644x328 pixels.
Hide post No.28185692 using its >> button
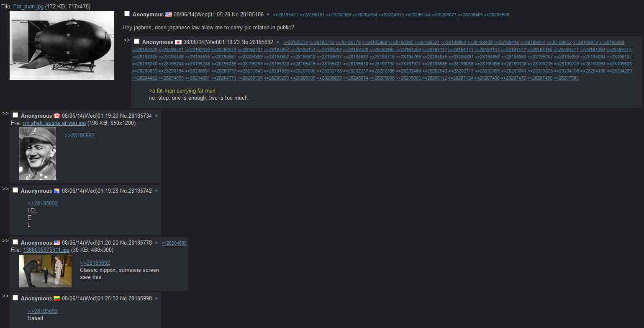pos(127,40)
